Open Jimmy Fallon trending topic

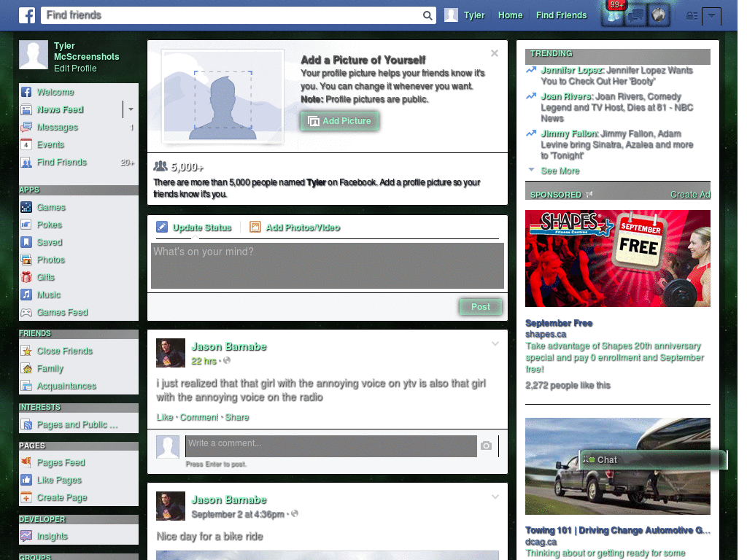coord(569,134)
